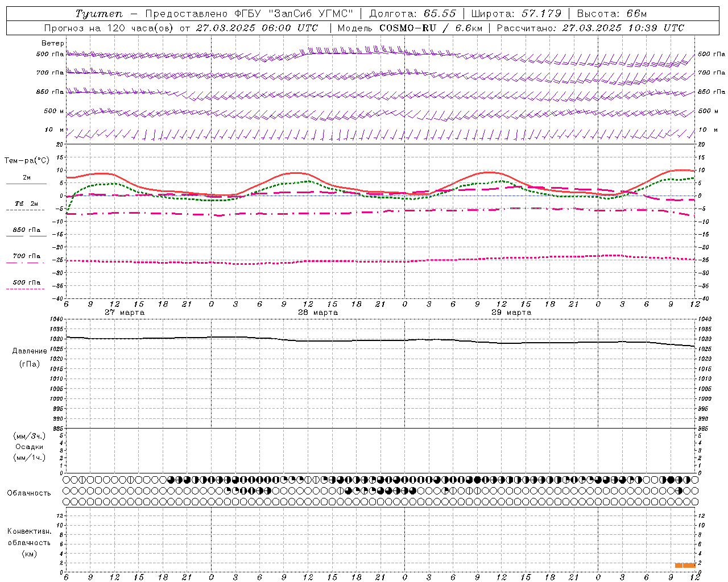Click the "Высота: 66м" value
This screenshot has width=728, height=582.
(x=612, y=14)
